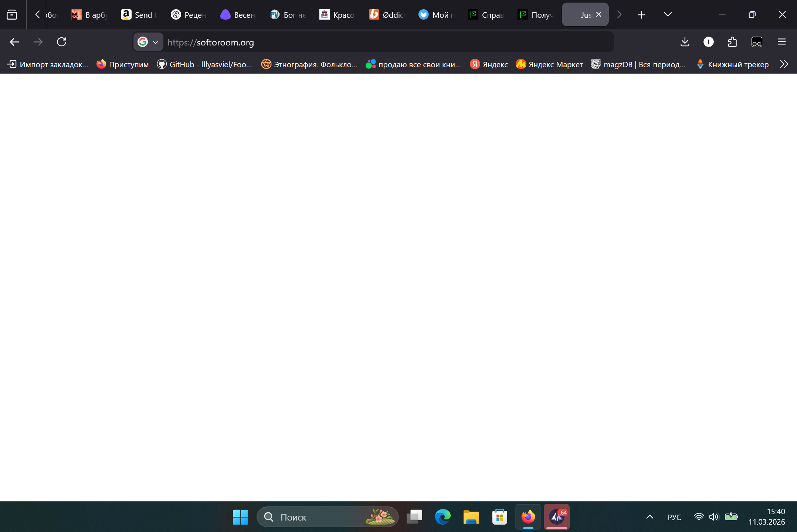This screenshot has width=797, height=532.
Task: Expand the Google search engine dropdown
Action: 149,42
